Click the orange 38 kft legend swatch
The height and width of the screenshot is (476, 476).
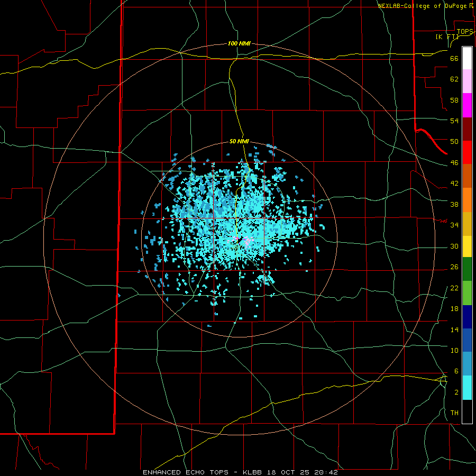click(467, 200)
